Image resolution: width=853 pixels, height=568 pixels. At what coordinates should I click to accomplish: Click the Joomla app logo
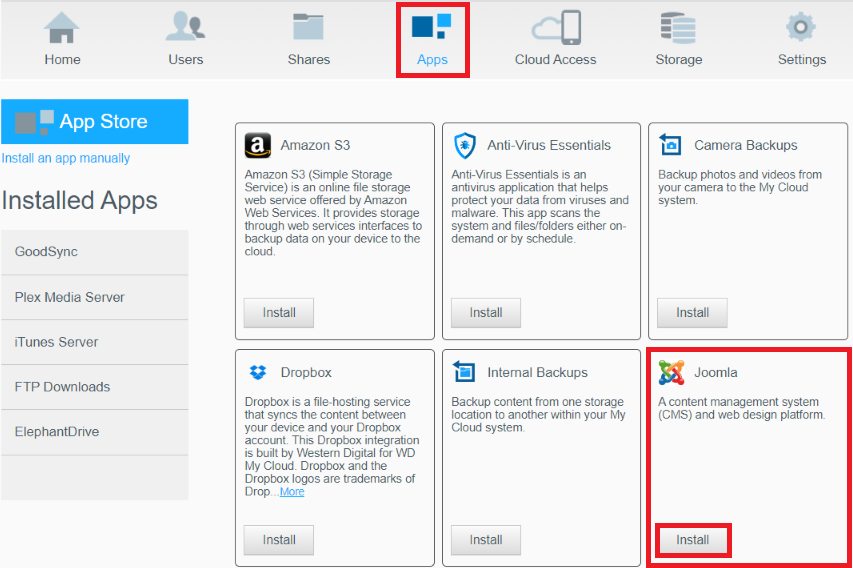pos(671,372)
